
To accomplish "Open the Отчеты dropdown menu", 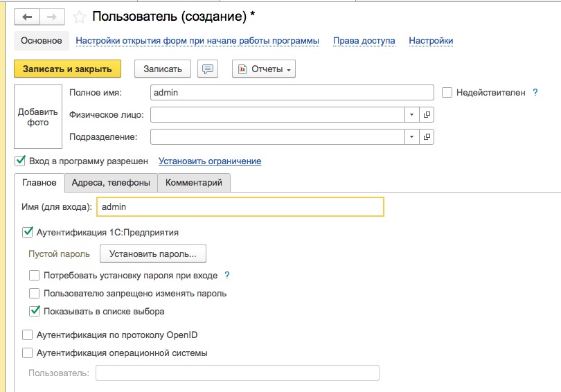I will 264,69.
